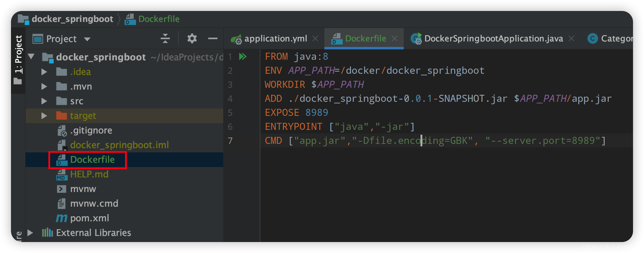Screen dimensions: 644x253
Task: Select the .gitignore file name
Action: click(x=91, y=130)
